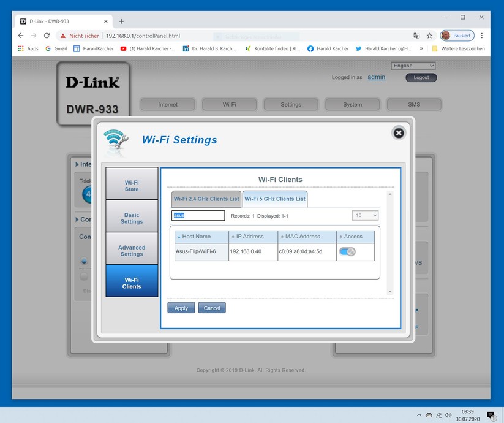Viewport: 504px width, 423px height.
Task: Click the browser back arrow
Action: (x=21, y=36)
